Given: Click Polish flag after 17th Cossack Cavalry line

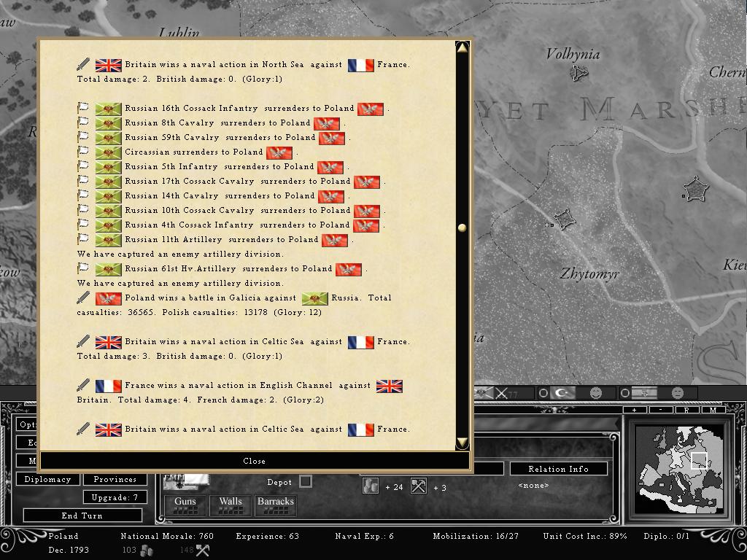Looking at the screenshot, I should [x=367, y=182].
